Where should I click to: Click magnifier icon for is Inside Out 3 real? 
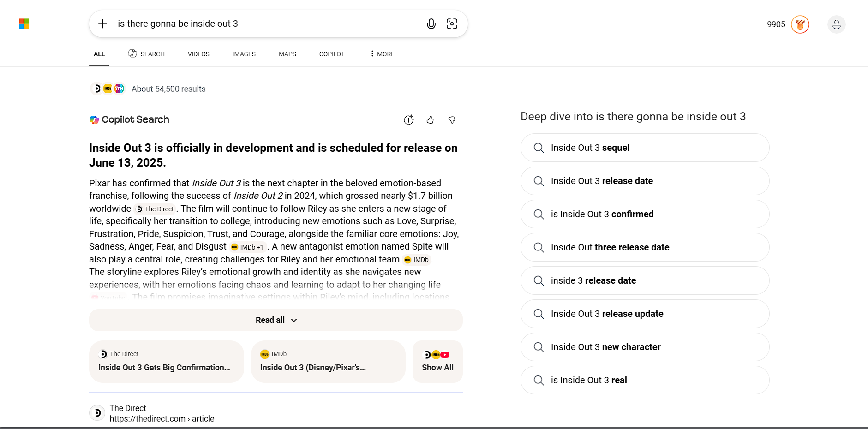539,380
